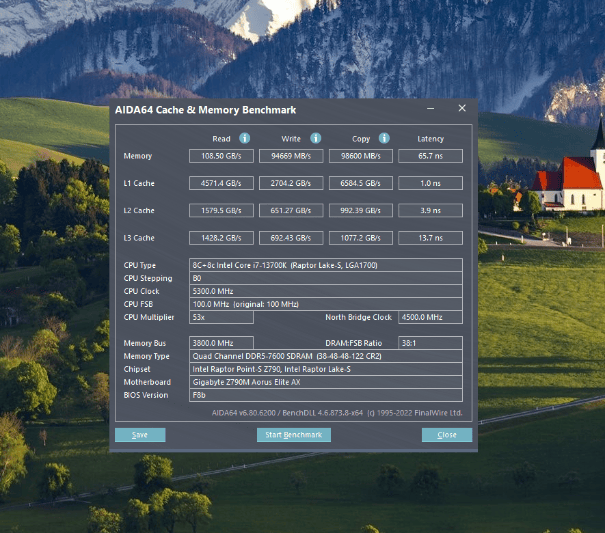Click the Memory Type field
Image resolution: width=605 pixels, height=533 pixels.
tap(325, 356)
